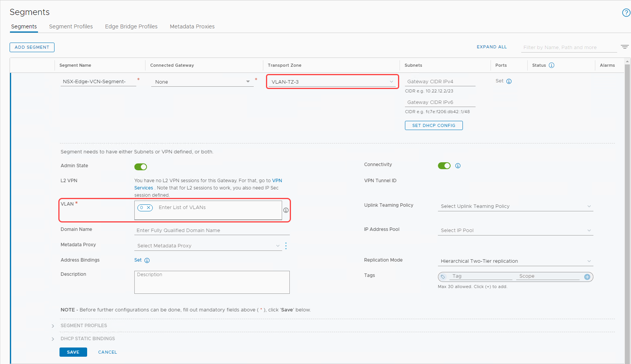Screen dimensions: 631x364
Task: Click the tag icon in the Tags field
Action: 443,277
